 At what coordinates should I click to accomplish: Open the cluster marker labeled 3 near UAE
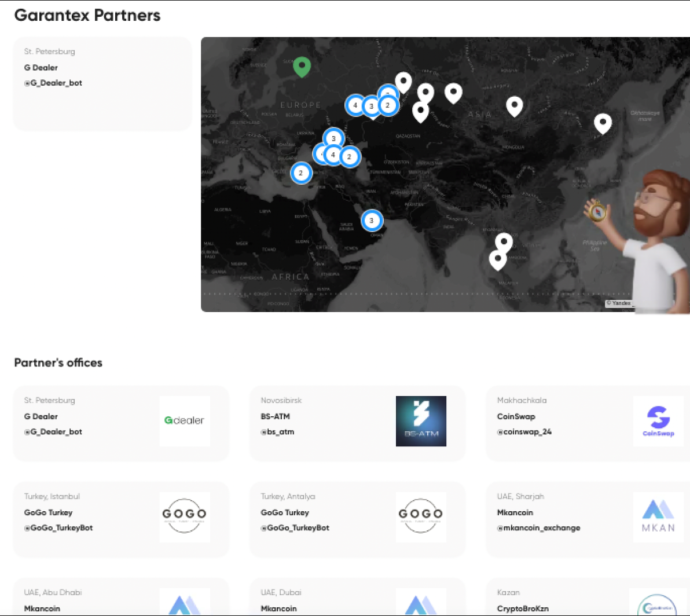pos(372,221)
